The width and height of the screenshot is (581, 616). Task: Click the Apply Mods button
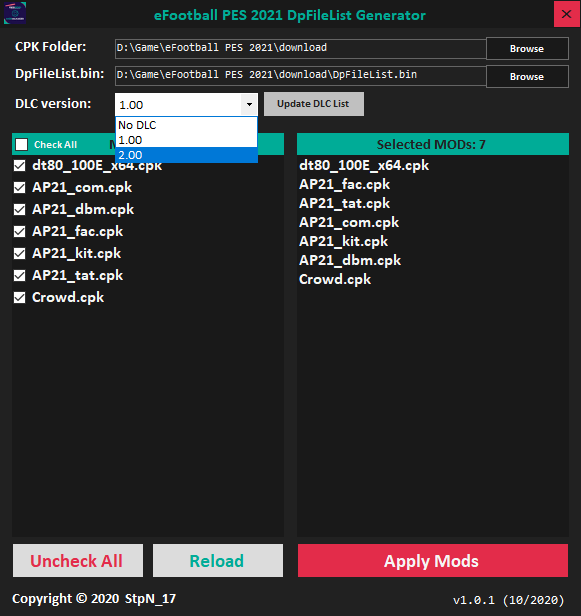pos(433,561)
